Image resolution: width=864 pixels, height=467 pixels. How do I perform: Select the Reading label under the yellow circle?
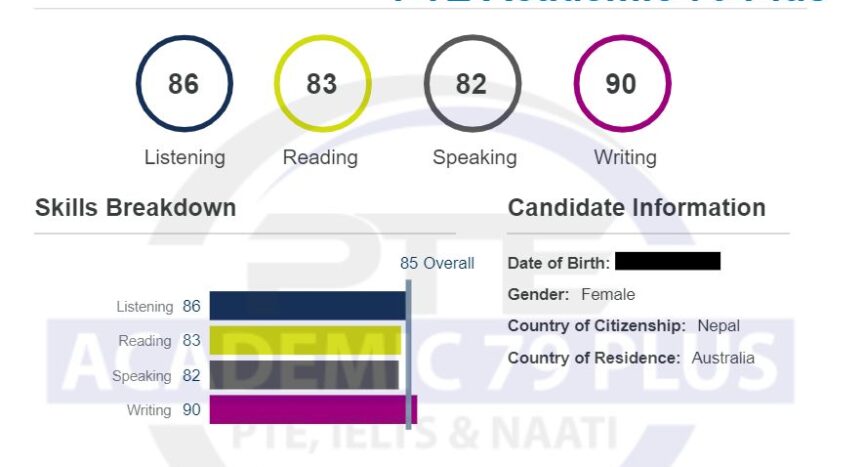[320, 158]
